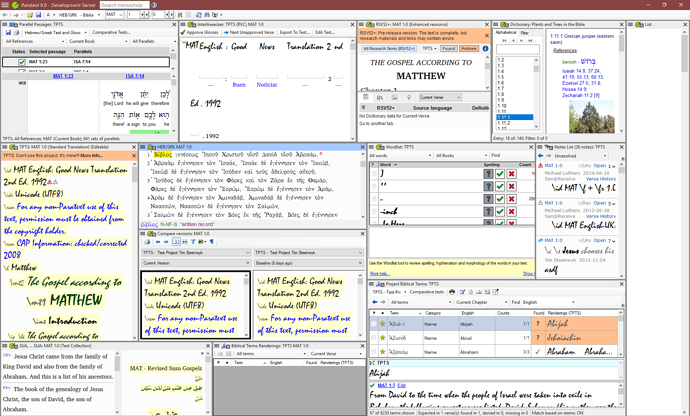Click the back arrow in Project Biblical Terms
Screen dimensions: 690x416
coord(374,302)
